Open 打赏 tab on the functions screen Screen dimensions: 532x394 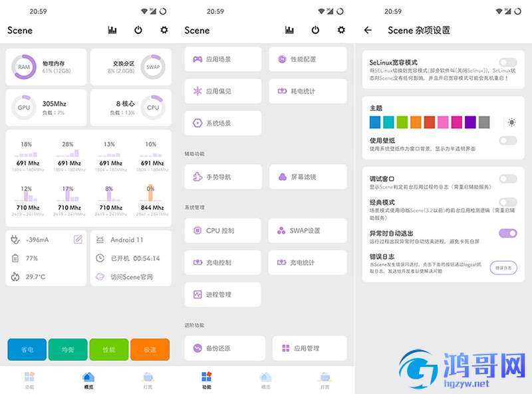(x=325, y=380)
